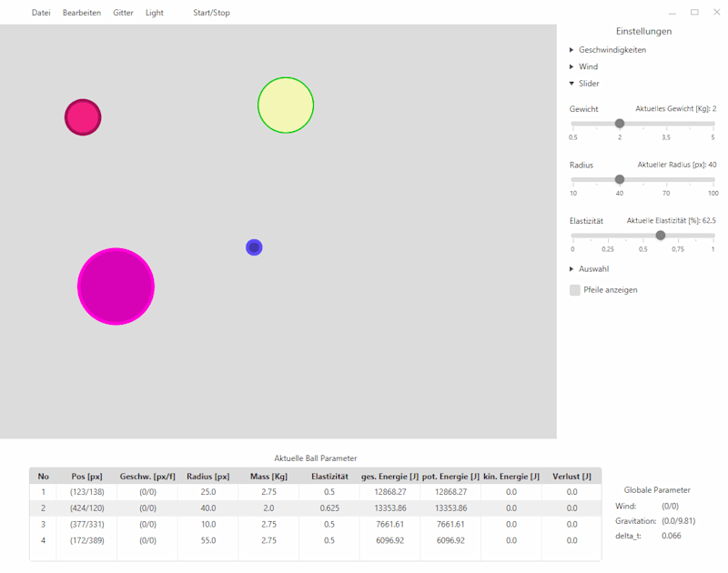The height and width of the screenshot is (573, 728).
Task: Click total energy value 12868.27
Action: (390, 492)
